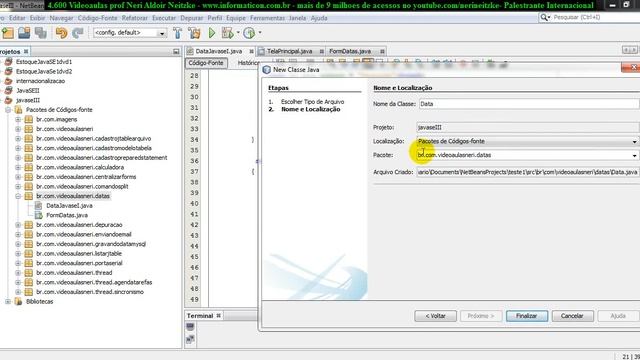Click the javaseIII project icon
This screenshot has height=360, width=640.
(9, 100)
